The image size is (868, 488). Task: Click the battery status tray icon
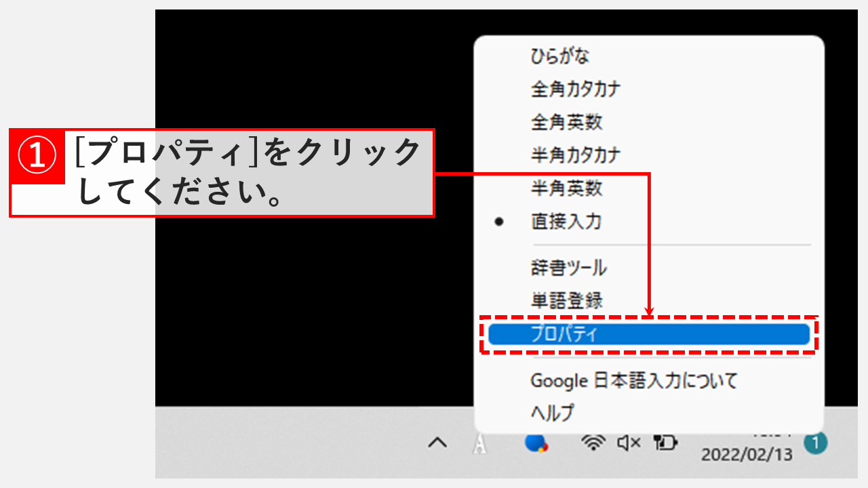tap(665, 443)
